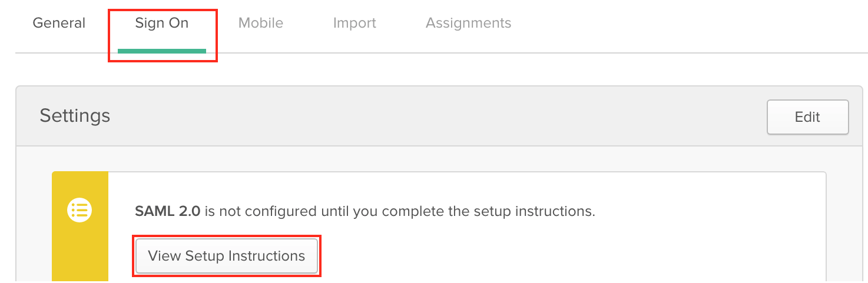Click the Settings section heading
Screen dimensions: 868x283
(x=75, y=115)
